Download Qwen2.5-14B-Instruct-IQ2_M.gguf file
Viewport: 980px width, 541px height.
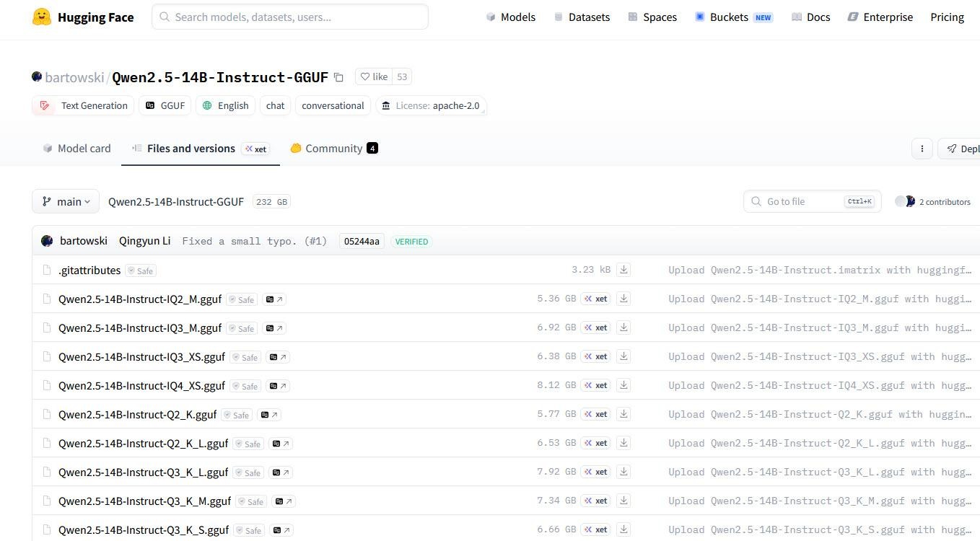coord(624,299)
